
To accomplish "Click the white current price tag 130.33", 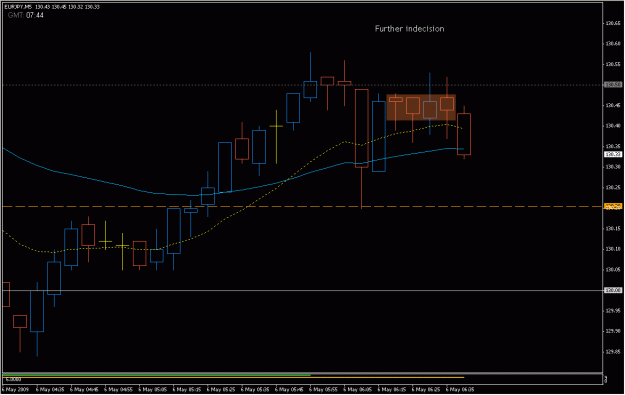I will pos(613,154).
